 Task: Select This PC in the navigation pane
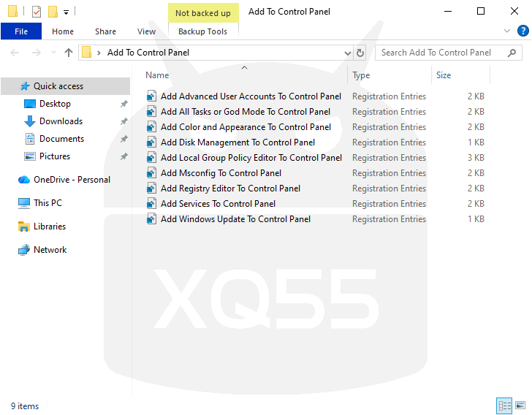(47, 203)
